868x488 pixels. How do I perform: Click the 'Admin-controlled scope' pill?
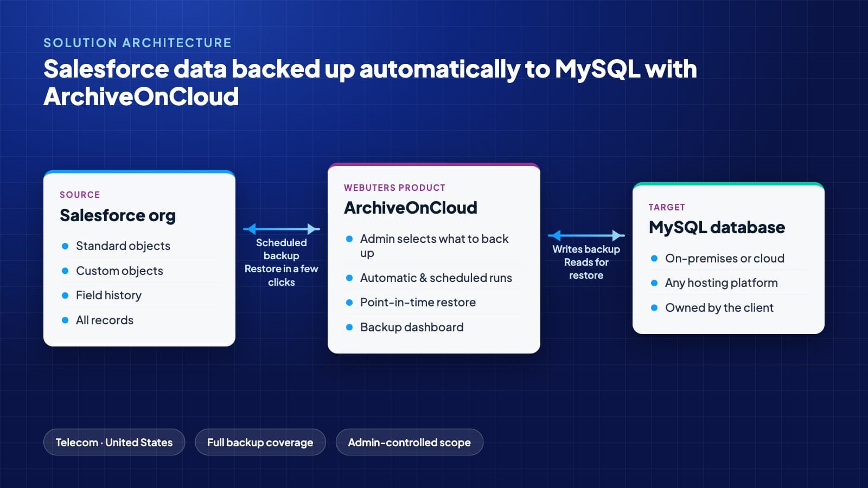click(410, 442)
